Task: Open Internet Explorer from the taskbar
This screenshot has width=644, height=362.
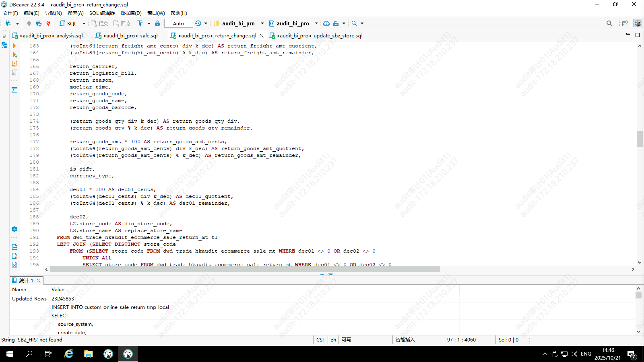Action: (x=69, y=354)
